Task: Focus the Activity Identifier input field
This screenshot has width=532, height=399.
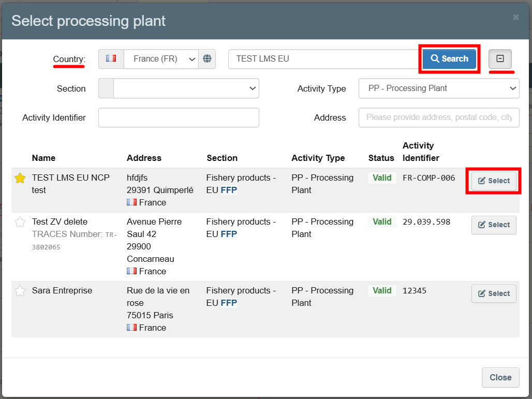Action: pyautogui.click(x=179, y=117)
